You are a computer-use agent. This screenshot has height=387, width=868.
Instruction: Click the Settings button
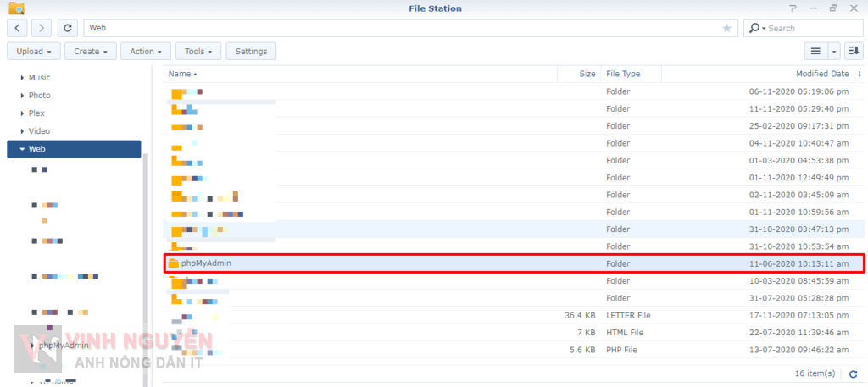click(x=251, y=52)
